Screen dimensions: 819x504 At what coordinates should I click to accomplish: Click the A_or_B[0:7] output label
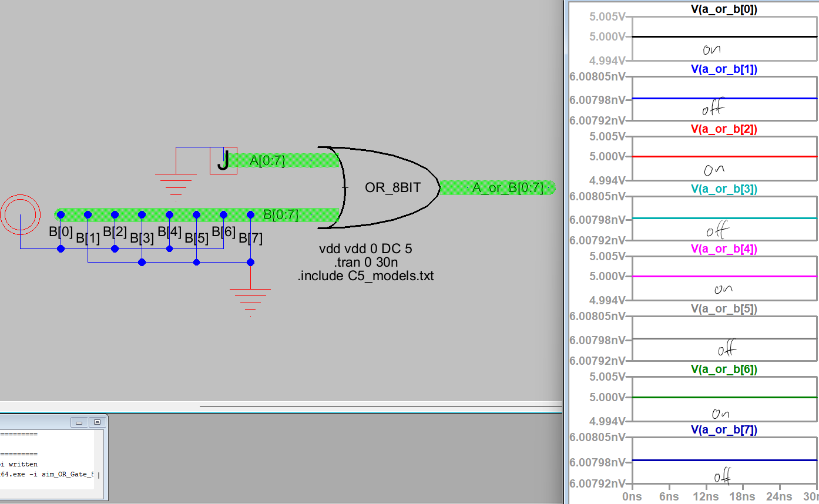(x=507, y=188)
